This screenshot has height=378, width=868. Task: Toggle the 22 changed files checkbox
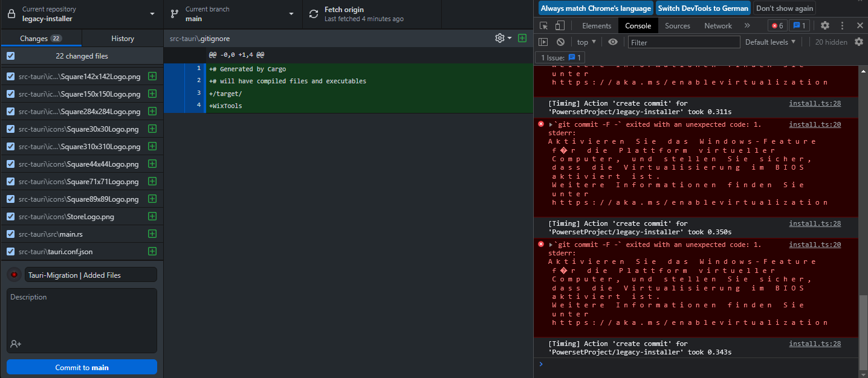pos(10,56)
